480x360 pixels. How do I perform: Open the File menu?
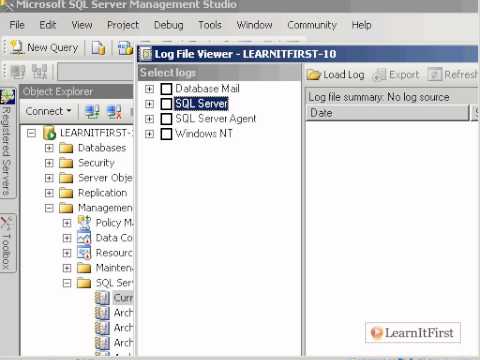[17, 25]
